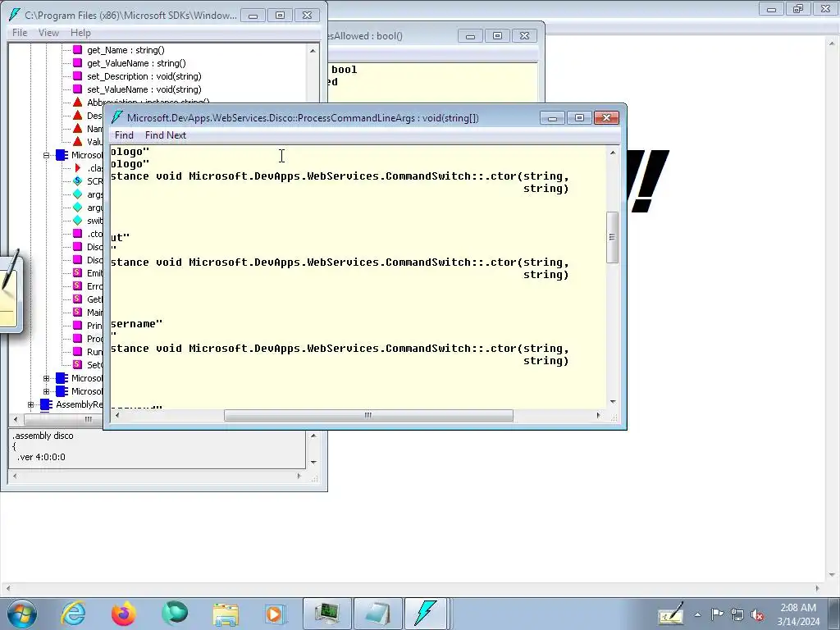Click scroll-right arrow in disassembly window

(x=599, y=415)
